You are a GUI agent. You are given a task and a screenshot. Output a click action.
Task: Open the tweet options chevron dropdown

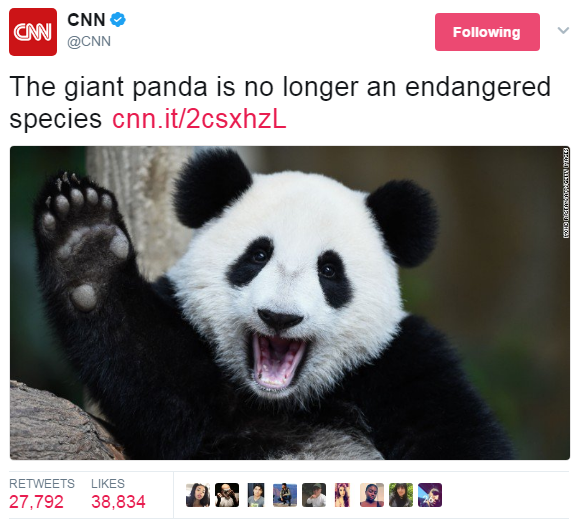563,30
